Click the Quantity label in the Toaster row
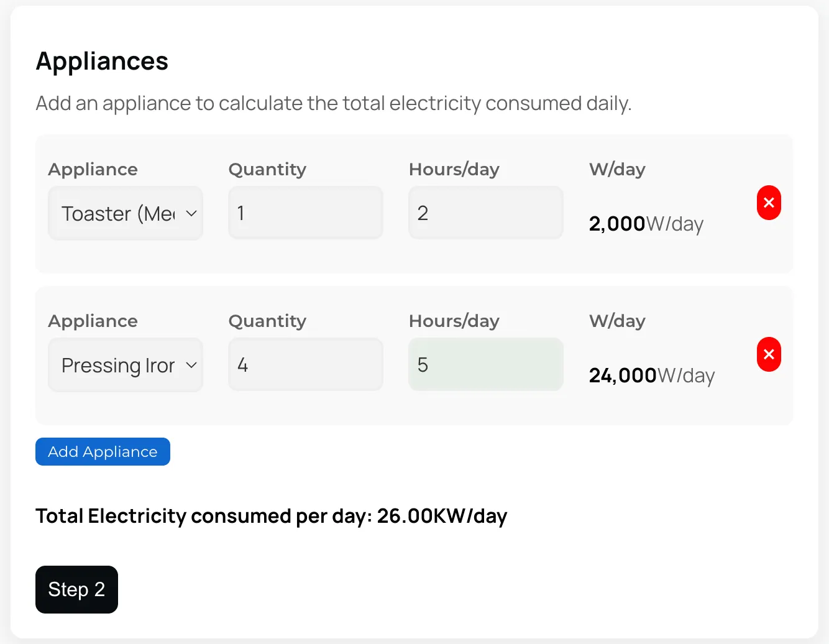The width and height of the screenshot is (829, 644). point(267,169)
